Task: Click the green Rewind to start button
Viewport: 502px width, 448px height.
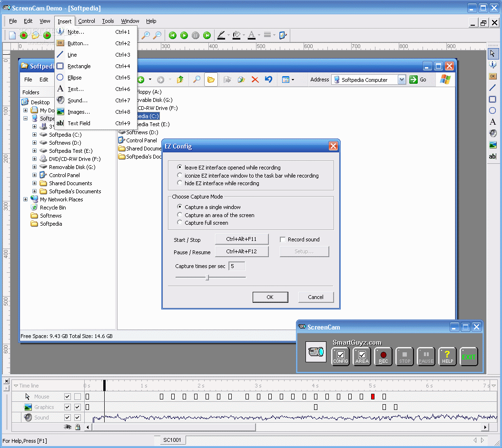Action: (173, 35)
